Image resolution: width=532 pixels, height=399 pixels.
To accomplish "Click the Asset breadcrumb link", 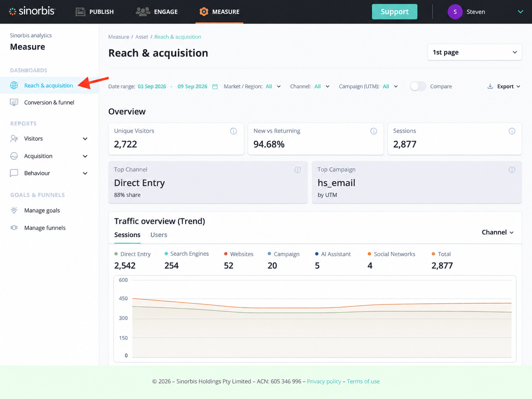I will [x=142, y=37].
